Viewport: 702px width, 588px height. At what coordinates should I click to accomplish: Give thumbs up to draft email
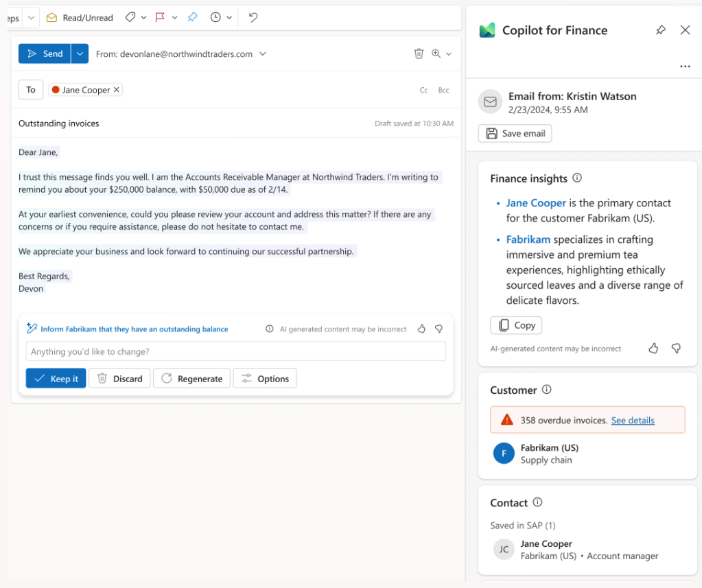pos(421,329)
